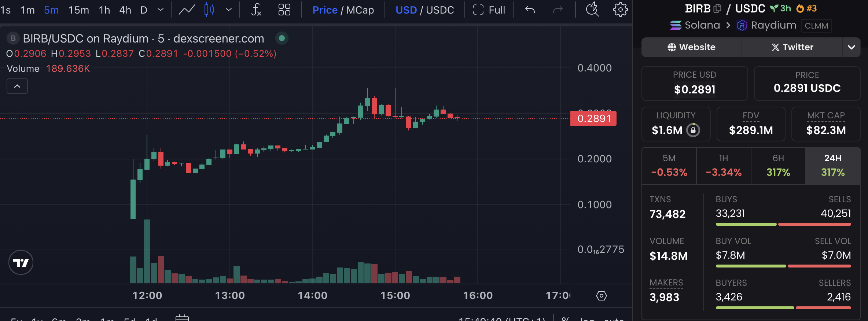Switch to the 1H stats tab

pos(724,166)
